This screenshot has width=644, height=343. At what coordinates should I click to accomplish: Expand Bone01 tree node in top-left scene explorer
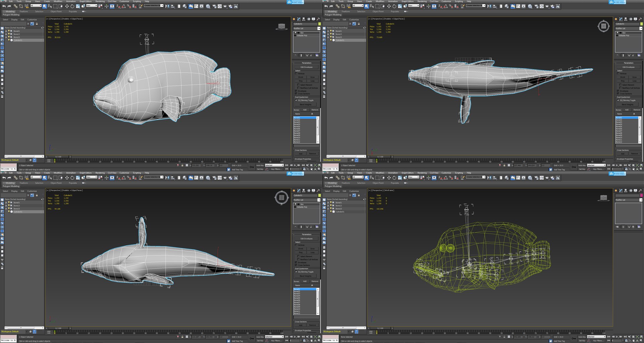pos(6,31)
